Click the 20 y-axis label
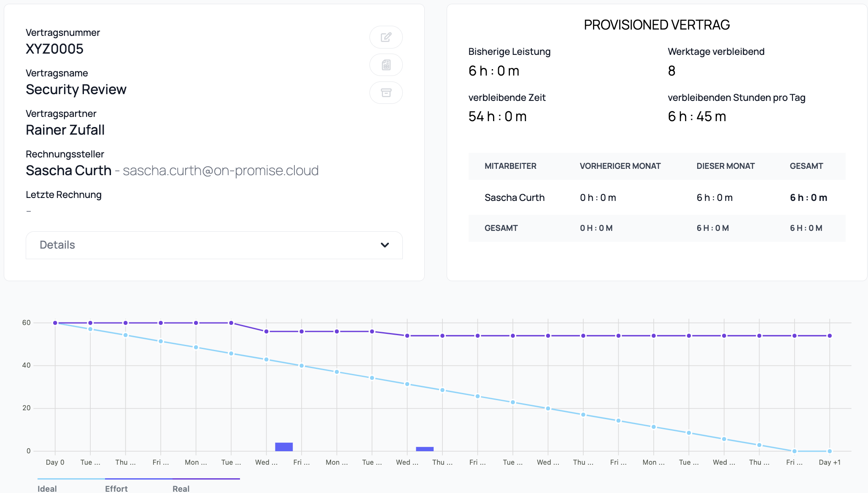Screen dimensions: 868x493 27,408
